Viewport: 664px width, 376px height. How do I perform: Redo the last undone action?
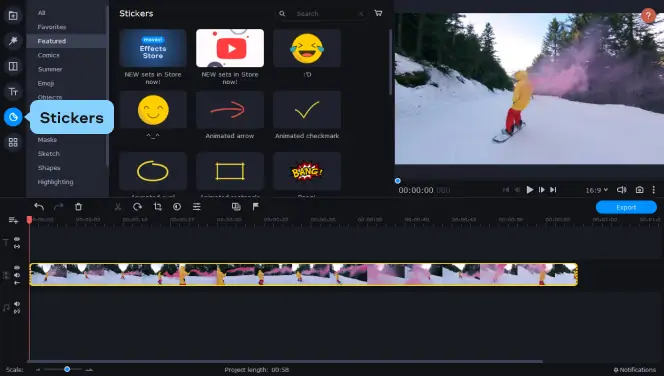(x=58, y=207)
